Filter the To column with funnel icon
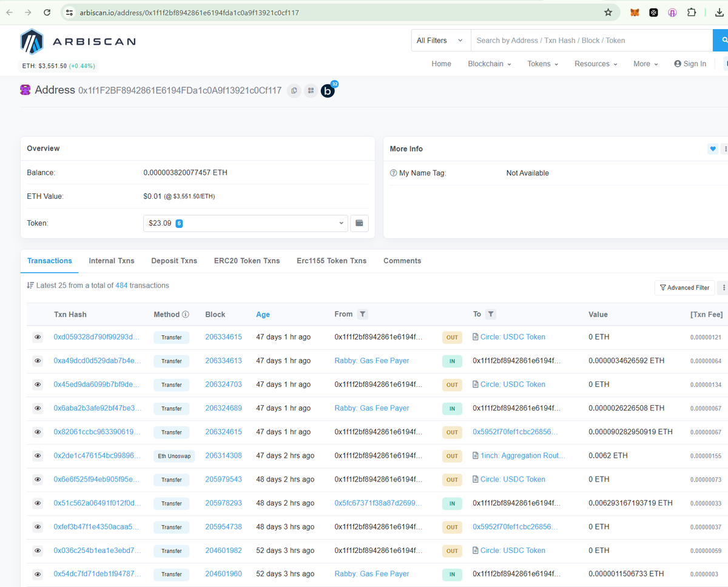The height and width of the screenshot is (587, 728). coord(491,314)
